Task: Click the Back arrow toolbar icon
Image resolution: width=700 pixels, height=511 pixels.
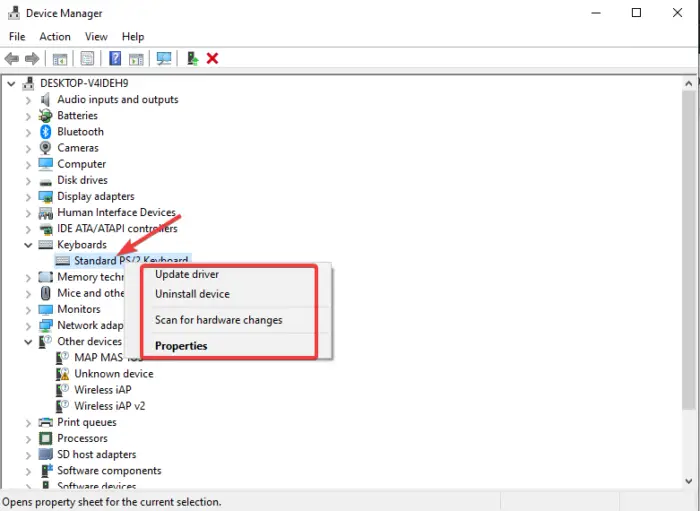Action: (x=12, y=58)
